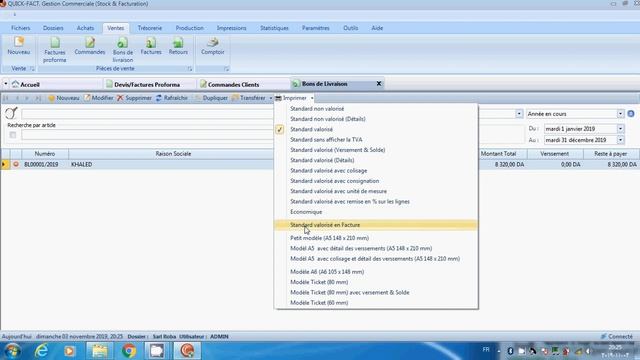Click the Recherche par article input field

(148, 135)
